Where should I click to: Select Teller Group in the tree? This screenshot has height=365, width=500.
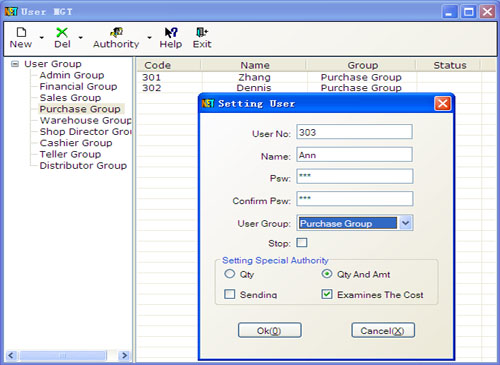point(70,154)
